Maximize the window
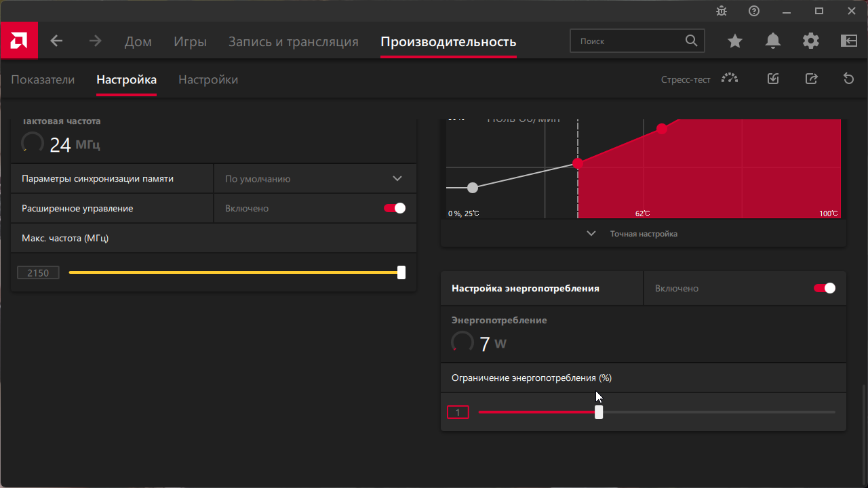Image resolution: width=868 pixels, height=488 pixels. tap(819, 11)
